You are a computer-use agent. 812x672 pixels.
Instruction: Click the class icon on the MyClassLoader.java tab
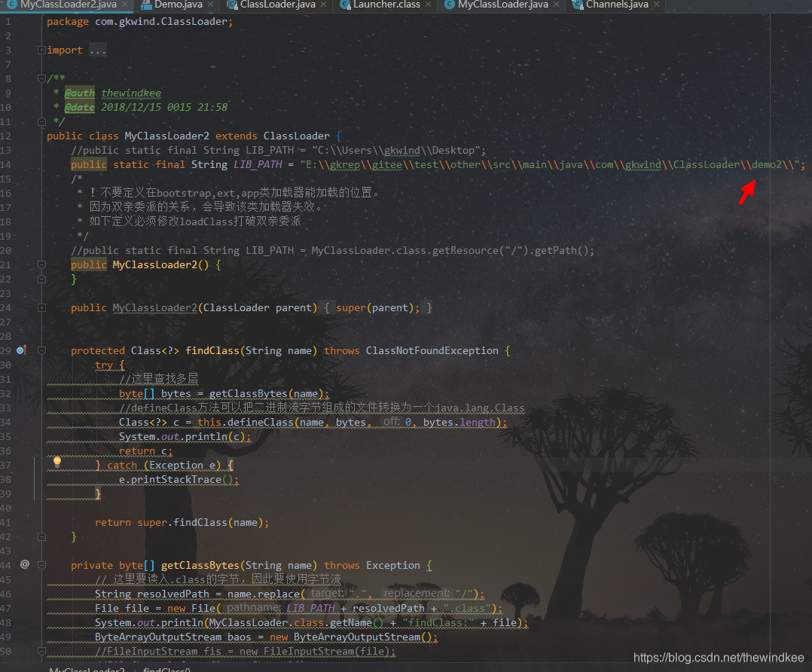450,5
